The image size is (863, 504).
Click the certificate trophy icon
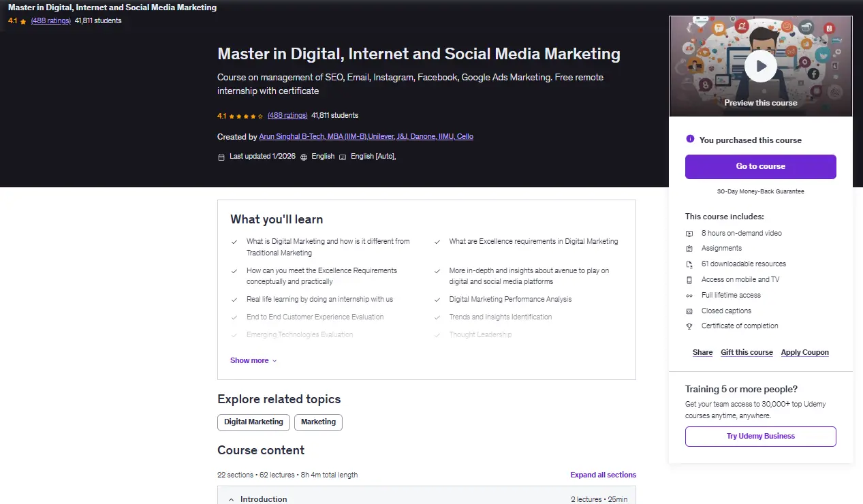689,326
